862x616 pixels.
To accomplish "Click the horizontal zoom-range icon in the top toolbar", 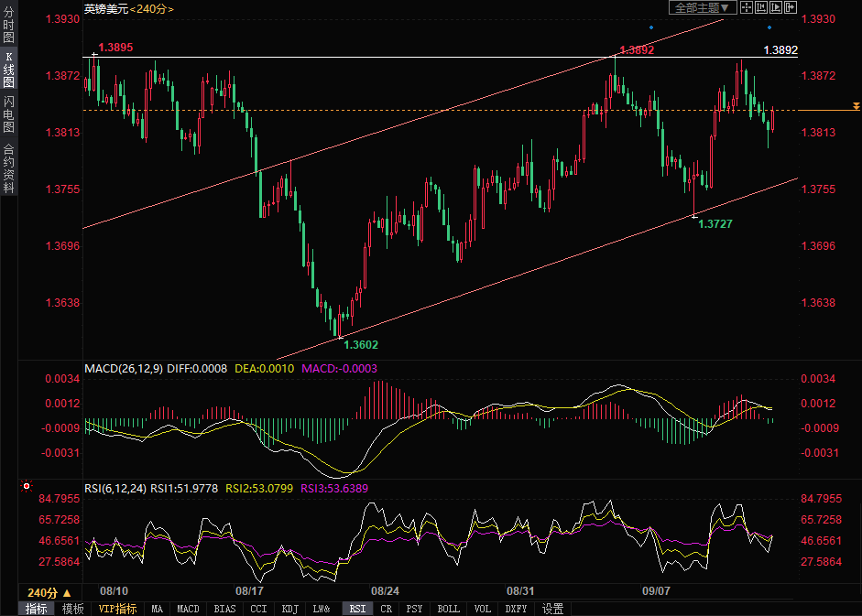I will [x=761, y=7].
